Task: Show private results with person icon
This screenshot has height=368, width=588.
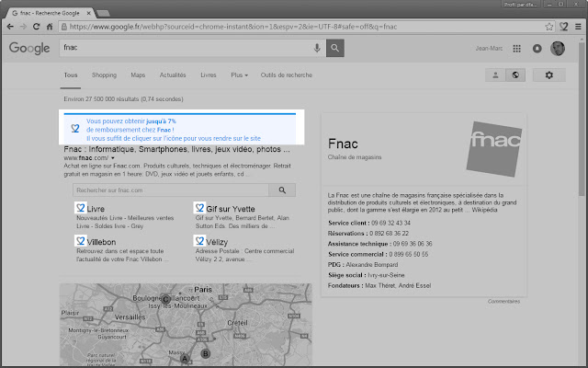Action: tap(495, 75)
